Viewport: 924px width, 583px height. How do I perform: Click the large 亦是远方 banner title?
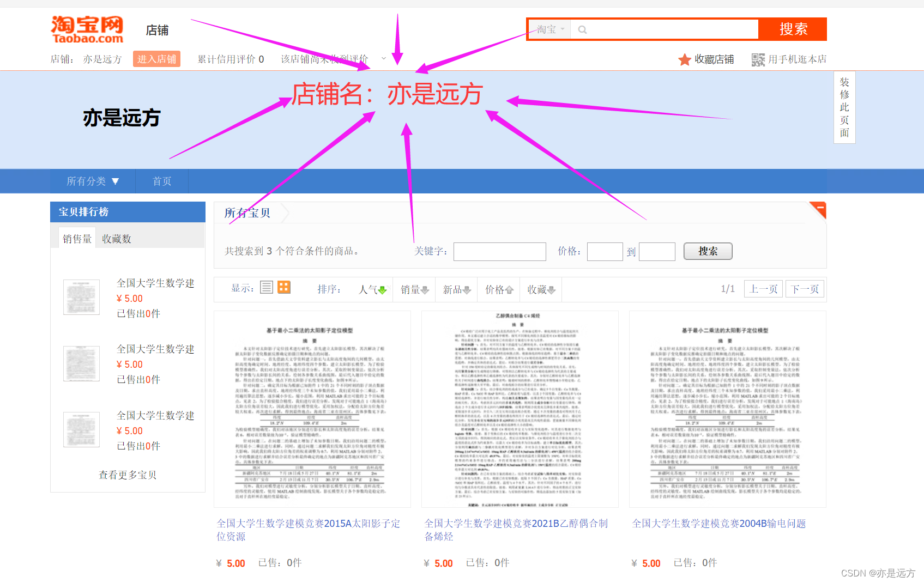pyautogui.click(x=122, y=118)
